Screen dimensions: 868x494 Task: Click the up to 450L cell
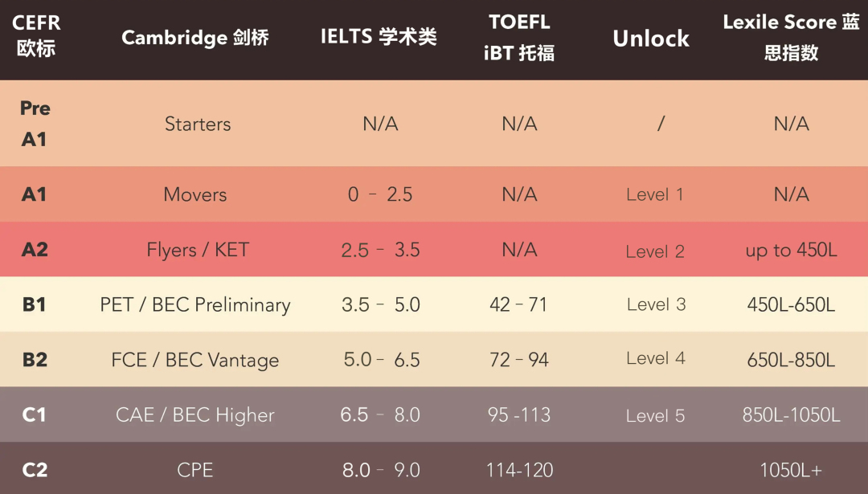point(791,250)
